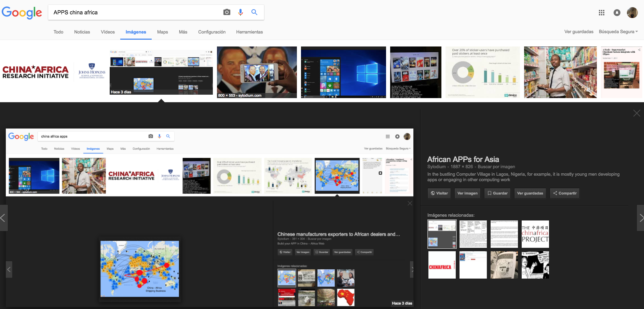The height and width of the screenshot is (309, 644).
Task: Open related image chinafrica PROJECT
Action: coord(535,234)
